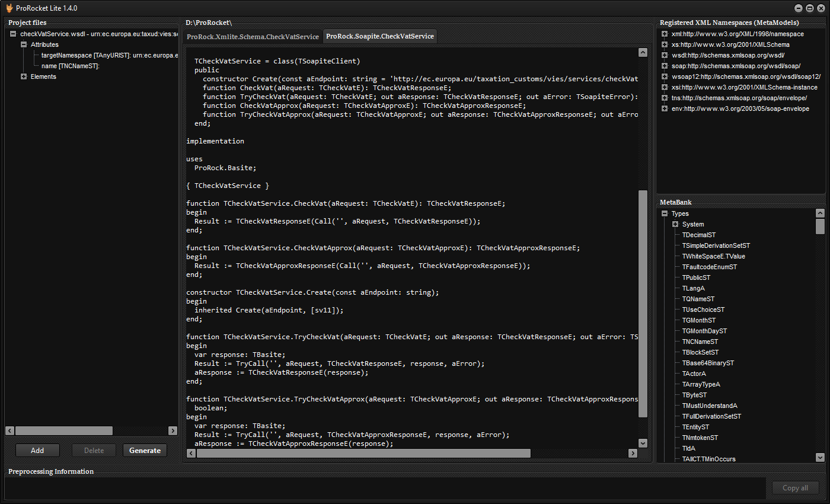Screen dimensions: 830x504
Task: Select TLangA type in MetaBank
Action: (693, 288)
